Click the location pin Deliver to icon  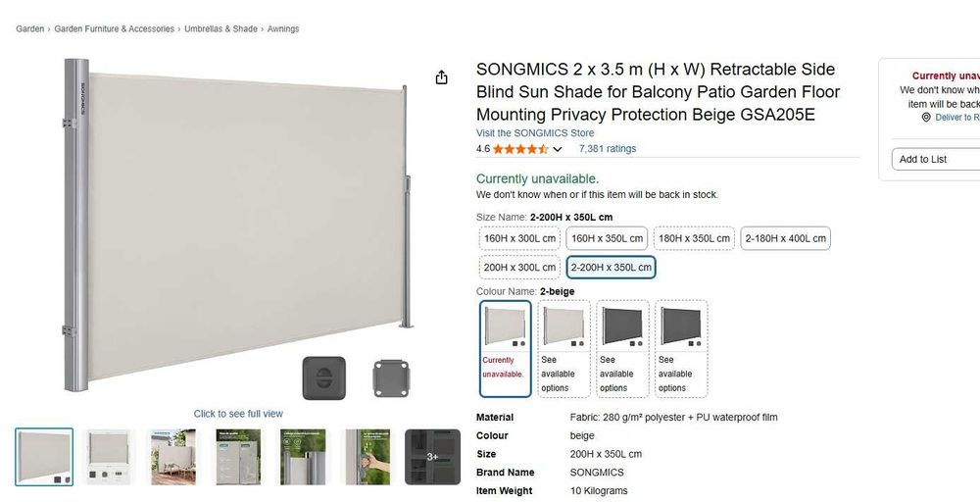[926, 118]
